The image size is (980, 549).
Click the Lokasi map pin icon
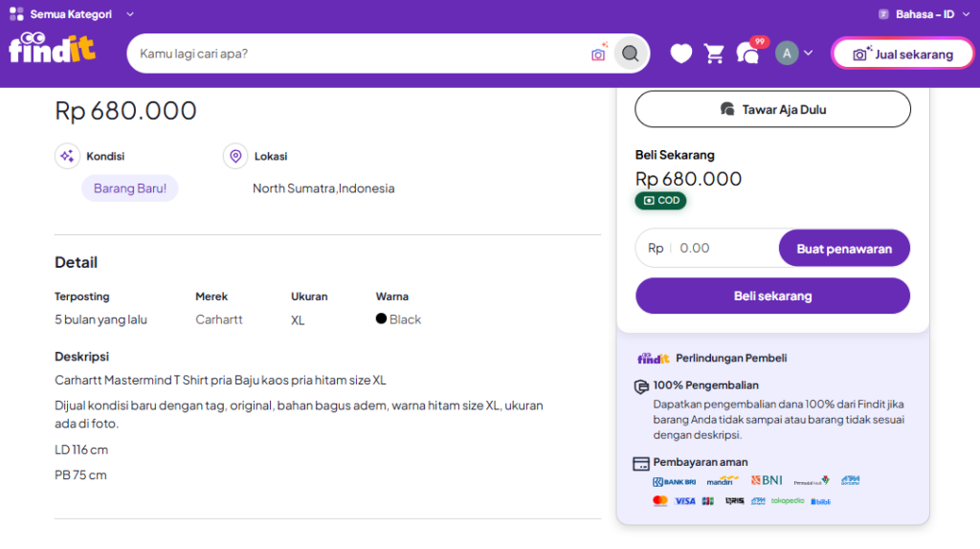[235, 156]
